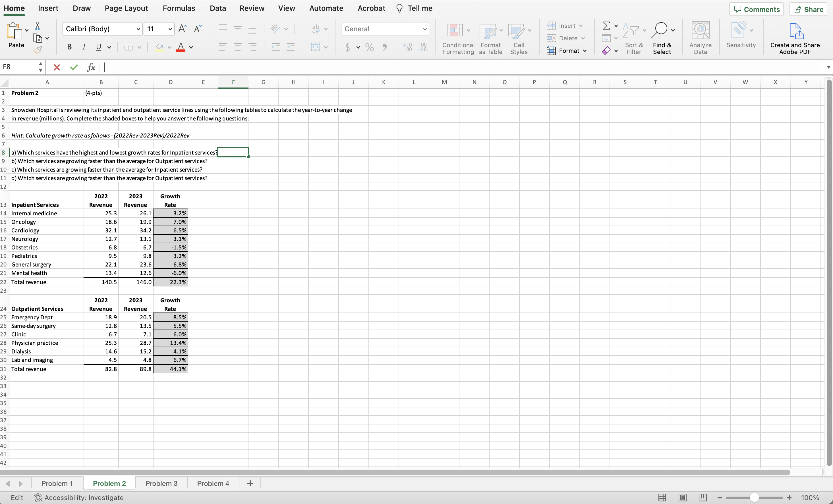The image size is (833, 504).
Task: Click Increase Decimal icon
Action: [x=407, y=47]
